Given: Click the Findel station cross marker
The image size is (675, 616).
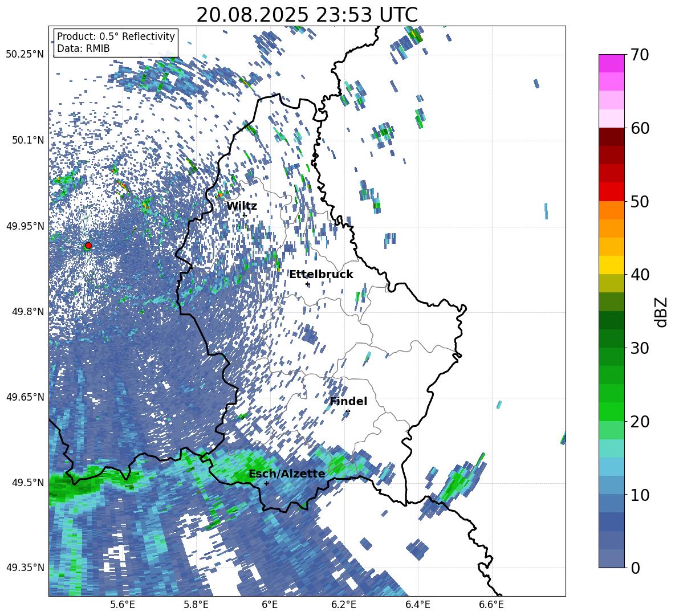Looking at the screenshot, I should tap(348, 411).
